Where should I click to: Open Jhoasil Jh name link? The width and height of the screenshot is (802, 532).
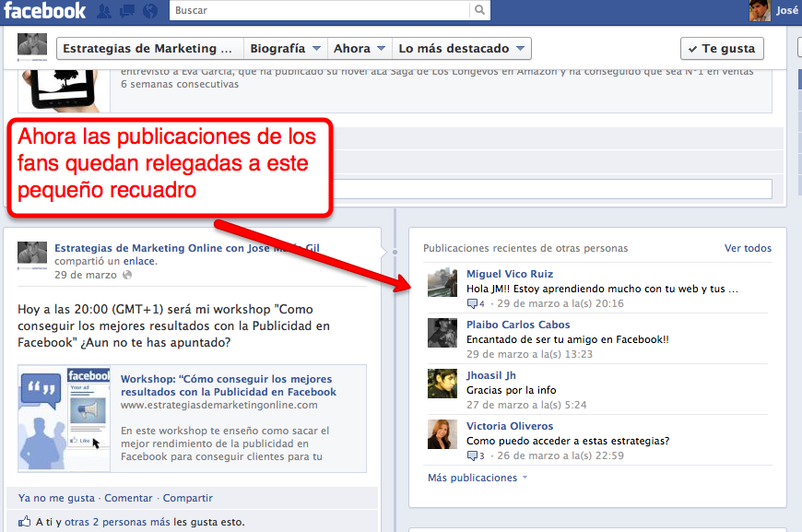click(491, 375)
